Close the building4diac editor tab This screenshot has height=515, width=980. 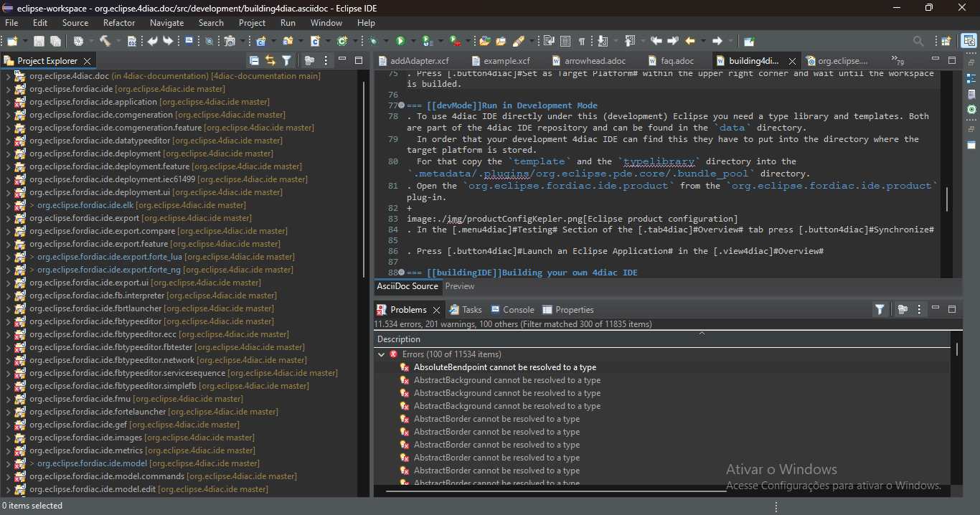[793, 62]
